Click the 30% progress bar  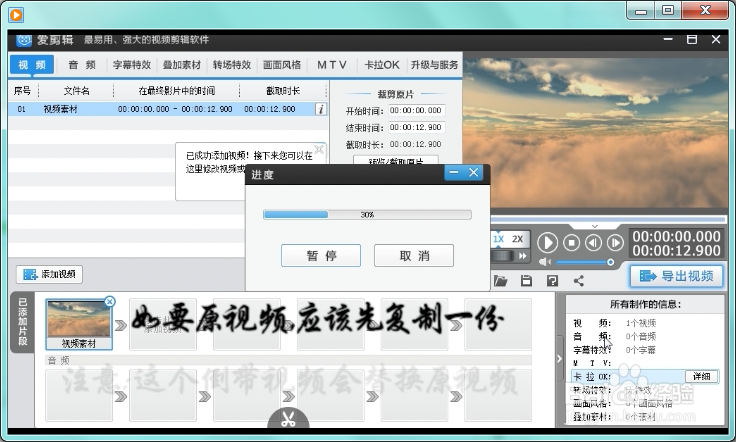(367, 214)
